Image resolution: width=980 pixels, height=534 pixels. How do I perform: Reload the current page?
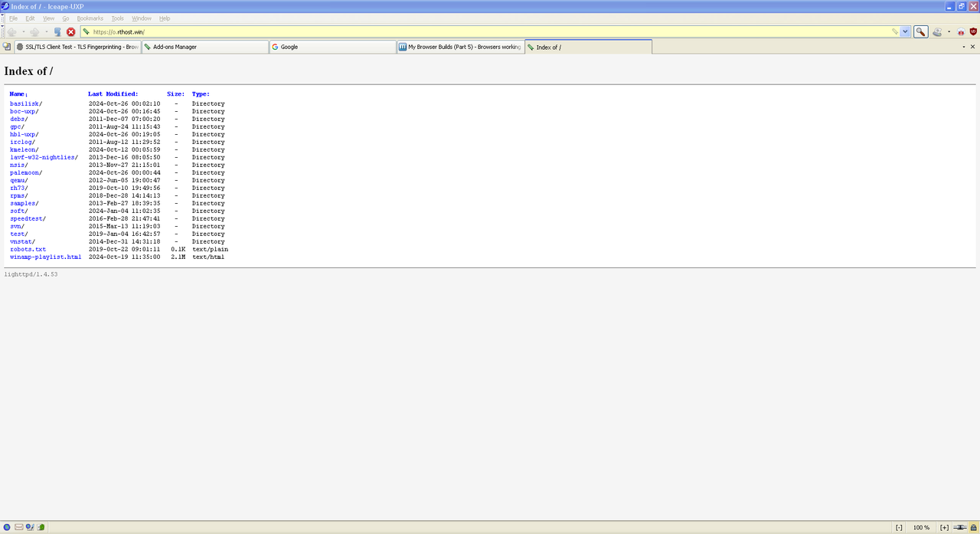tap(57, 32)
